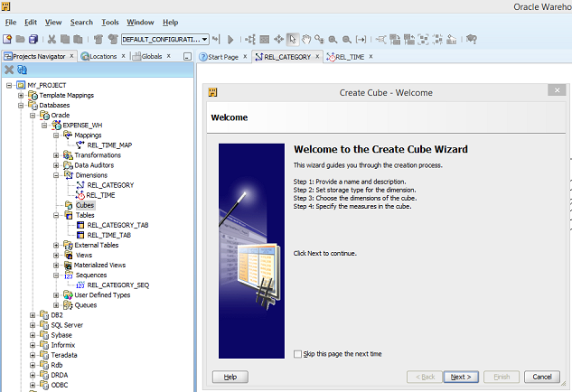Click the New item toolbar icon

7,39
